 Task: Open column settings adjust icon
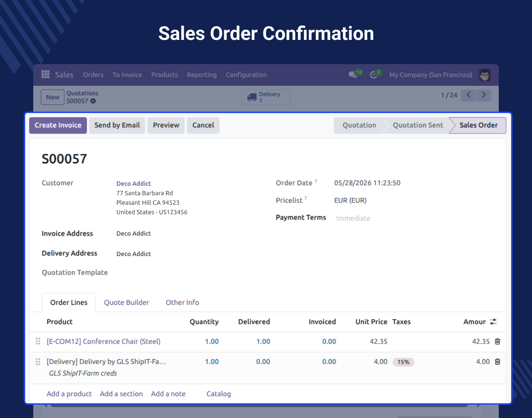click(x=494, y=322)
